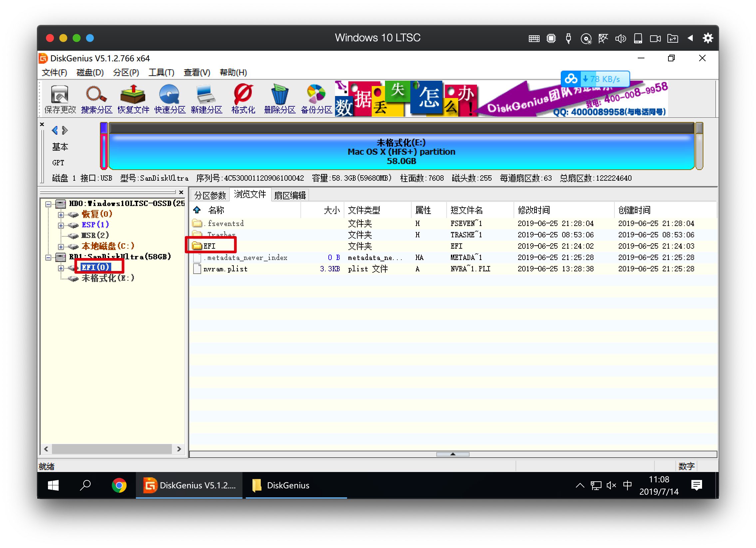
Task: Show hidden system tray icons
Action: click(x=580, y=485)
